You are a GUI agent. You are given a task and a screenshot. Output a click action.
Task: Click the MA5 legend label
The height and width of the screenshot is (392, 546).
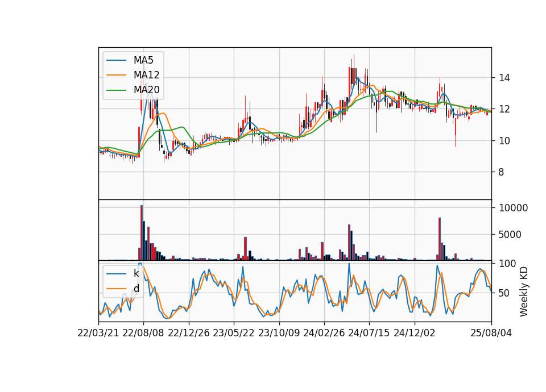[x=143, y=60]
